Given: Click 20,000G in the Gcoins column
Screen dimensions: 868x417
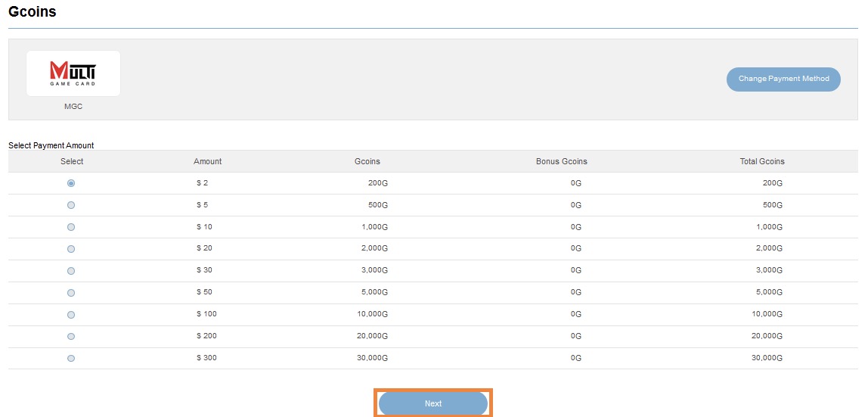Looking at the screenshot, I should 373,336.
